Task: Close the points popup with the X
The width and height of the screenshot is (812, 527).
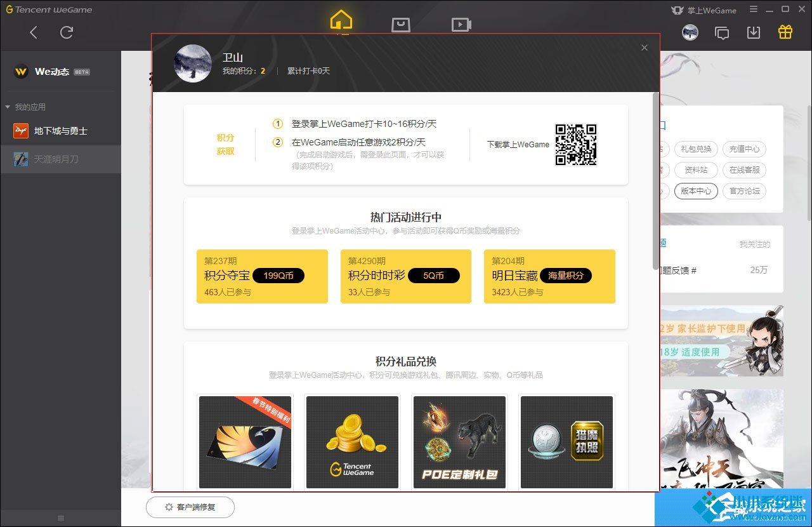Action: coord(645,48)
